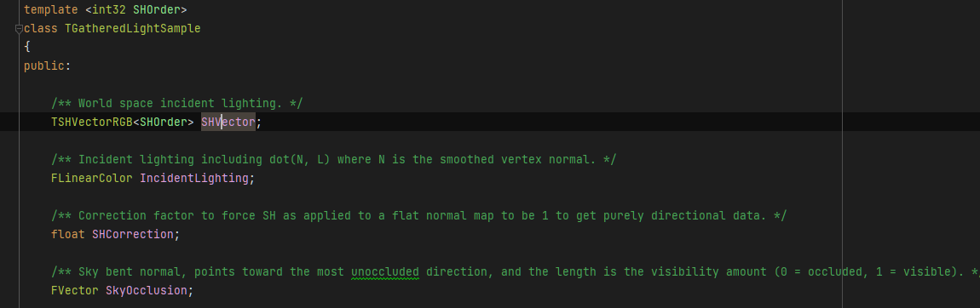Screen dimensions: 980x308
Task: Select the TSHVectorRGB type name
Action: pos(92,123)
